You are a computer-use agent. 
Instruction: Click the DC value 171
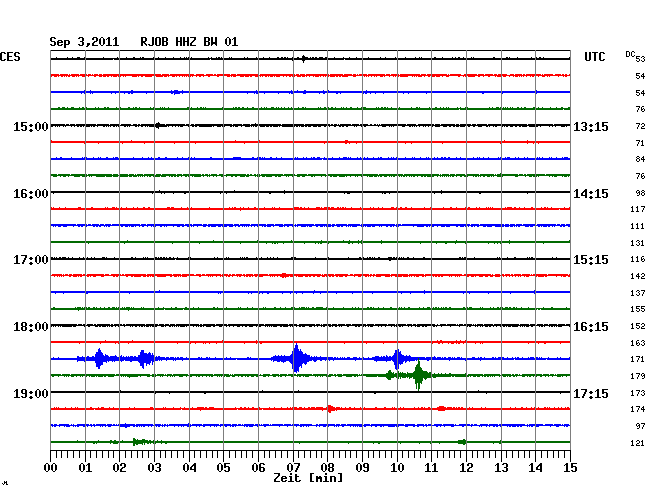638,359
